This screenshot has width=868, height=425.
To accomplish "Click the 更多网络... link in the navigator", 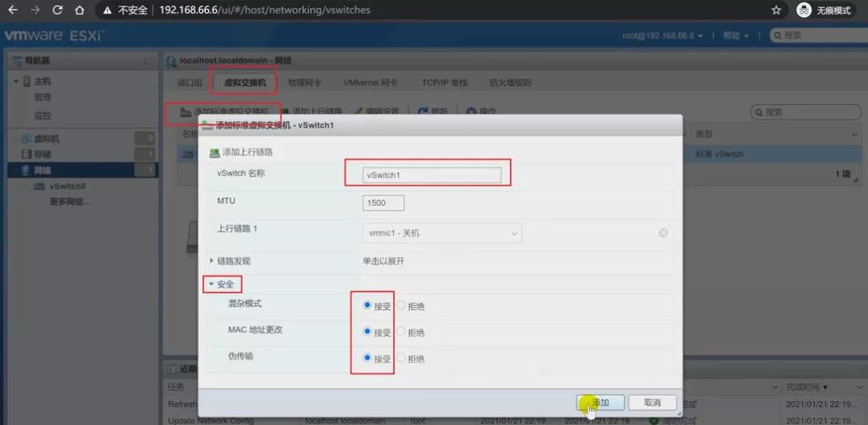I will [70, 202].
